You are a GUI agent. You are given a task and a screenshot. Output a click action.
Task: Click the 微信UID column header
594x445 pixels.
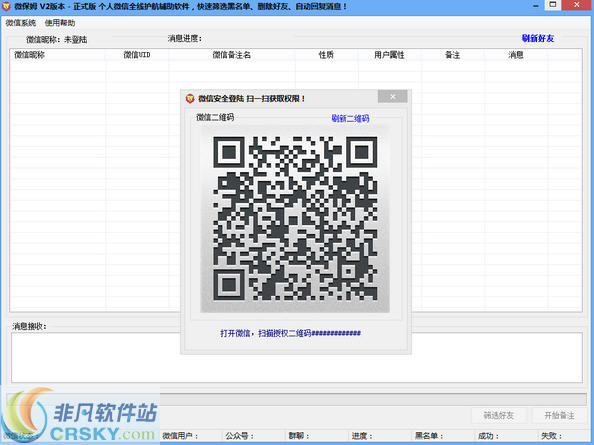point(137,55)
